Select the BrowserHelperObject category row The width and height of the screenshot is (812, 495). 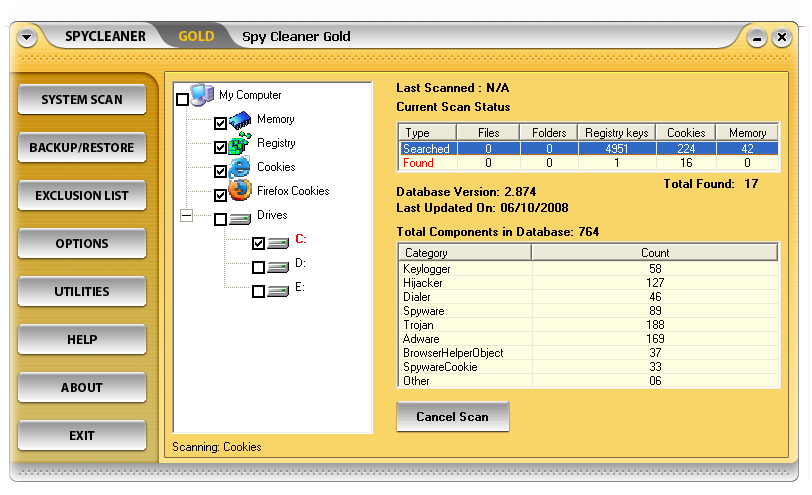point(589,353)
